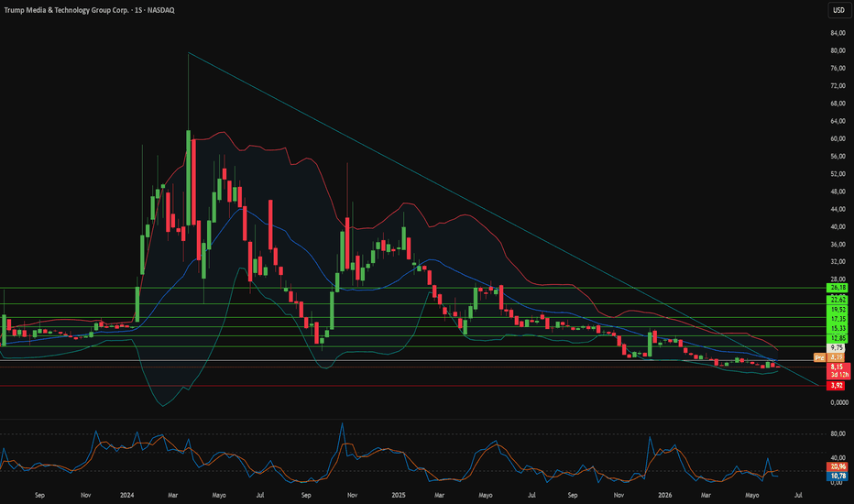Screen dimensions: 854x504
Task: Select the green 26,18 price label
Action: pyautogui.click(x=838, y=288)
